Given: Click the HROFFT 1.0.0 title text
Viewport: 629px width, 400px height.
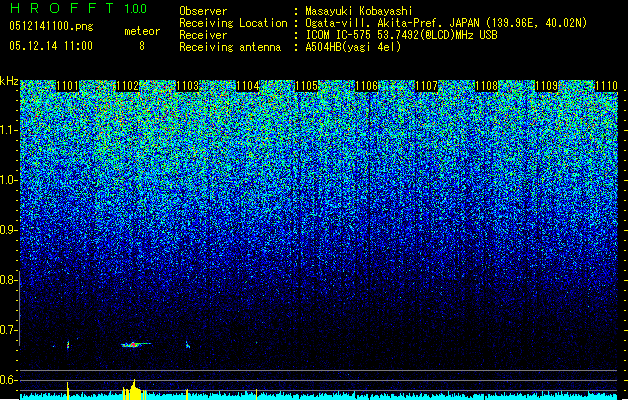Looking at the screenshot, I should (x=79, y=8).
